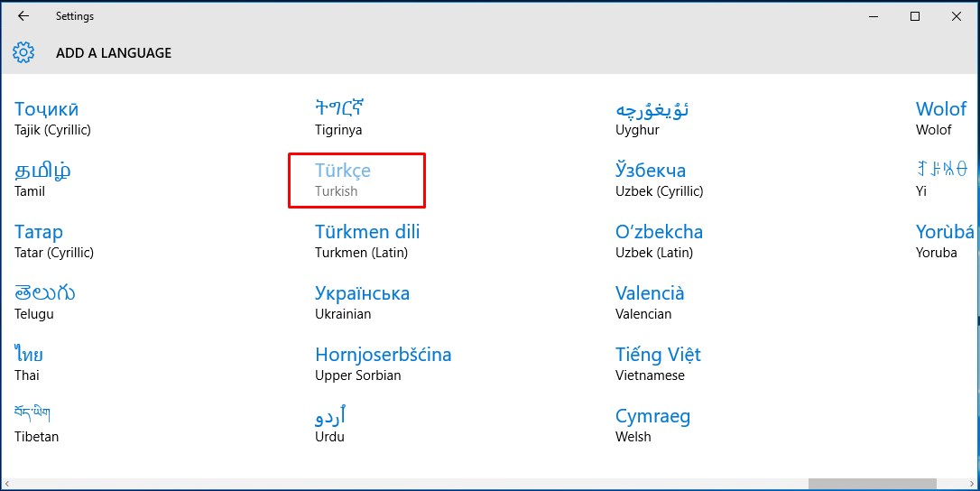Add Welsh language
This screenshot has width=980, height=491.
tap(652, 425)
